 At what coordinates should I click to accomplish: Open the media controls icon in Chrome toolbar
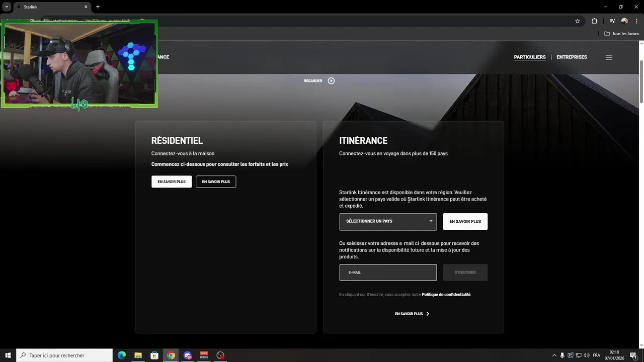(612, 21)
